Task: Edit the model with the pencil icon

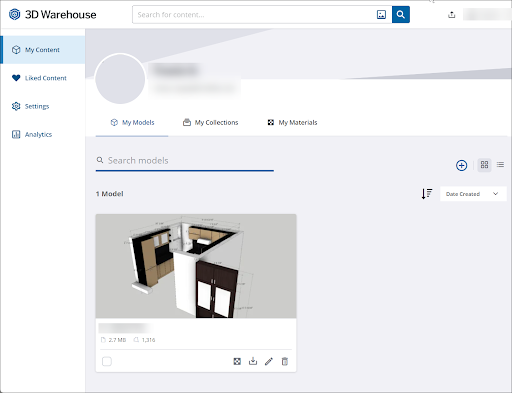Action: tap(269, 361)
